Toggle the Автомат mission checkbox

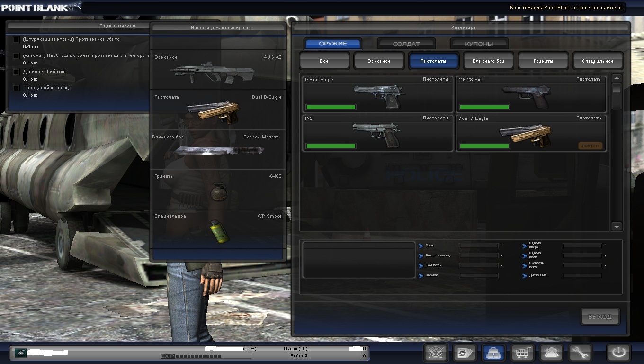point(17,56)
